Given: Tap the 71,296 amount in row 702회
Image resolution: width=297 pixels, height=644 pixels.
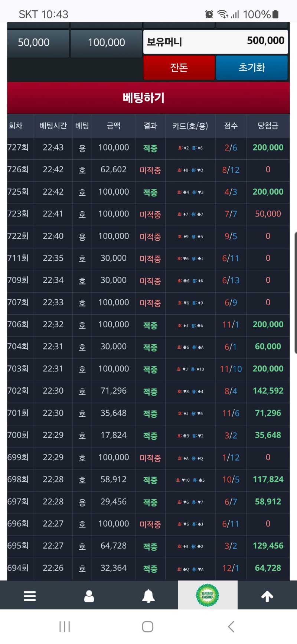Looking at the screenshot, I should [114, 391].
